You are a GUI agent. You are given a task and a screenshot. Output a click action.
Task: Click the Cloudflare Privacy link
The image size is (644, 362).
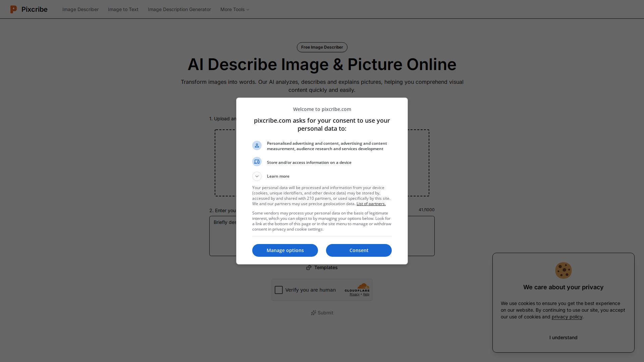354,294
